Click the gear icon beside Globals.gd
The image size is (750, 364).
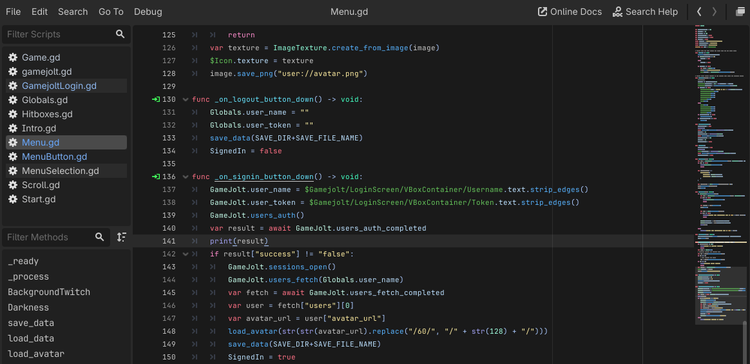pos(12,100)
